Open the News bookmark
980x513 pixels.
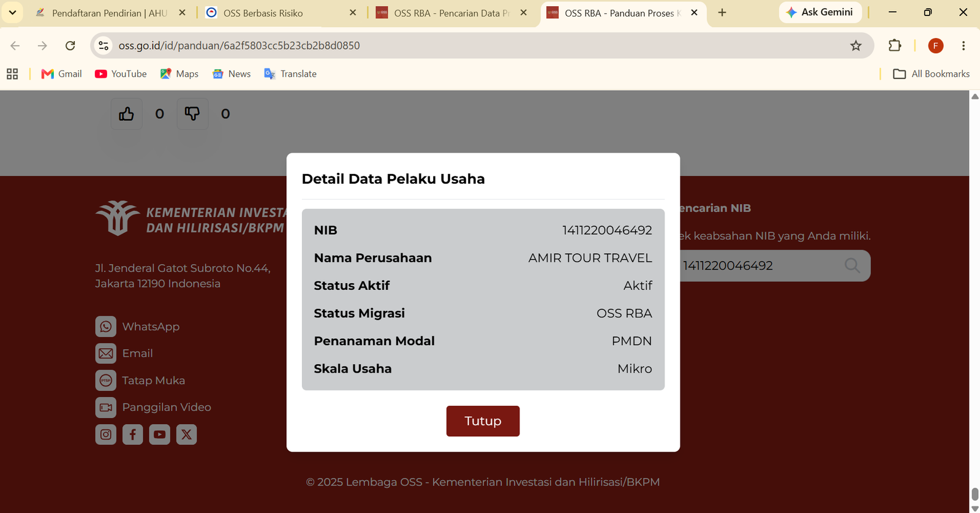[231, 74]
